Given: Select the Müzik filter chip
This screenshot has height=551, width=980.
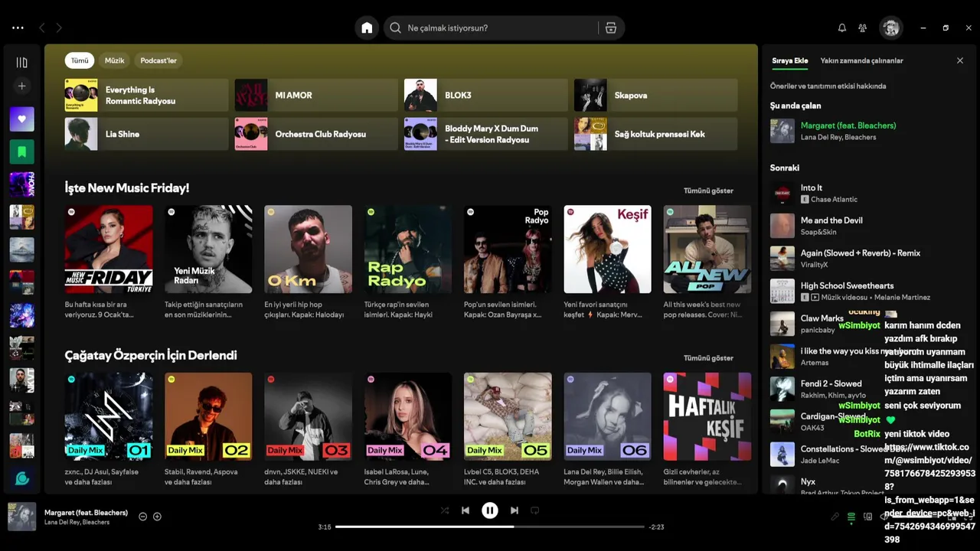Looking at the screenshot, I should [114, 60].
